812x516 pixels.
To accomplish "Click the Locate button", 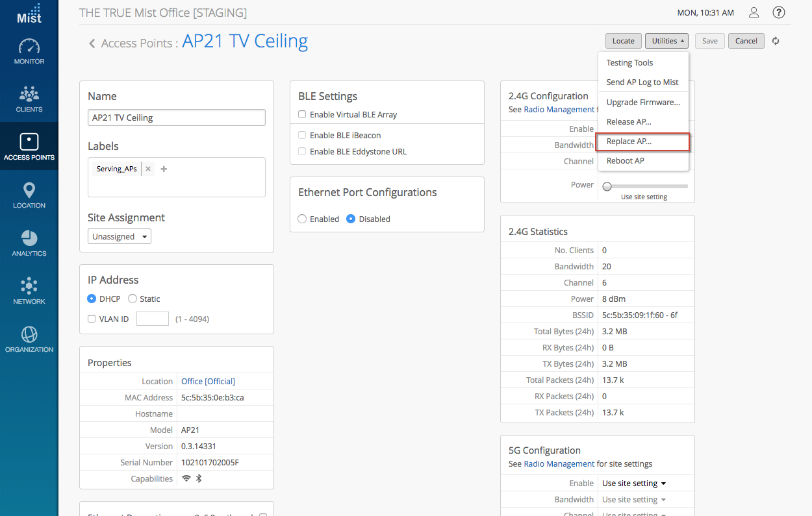I will (x=623, y=41).
